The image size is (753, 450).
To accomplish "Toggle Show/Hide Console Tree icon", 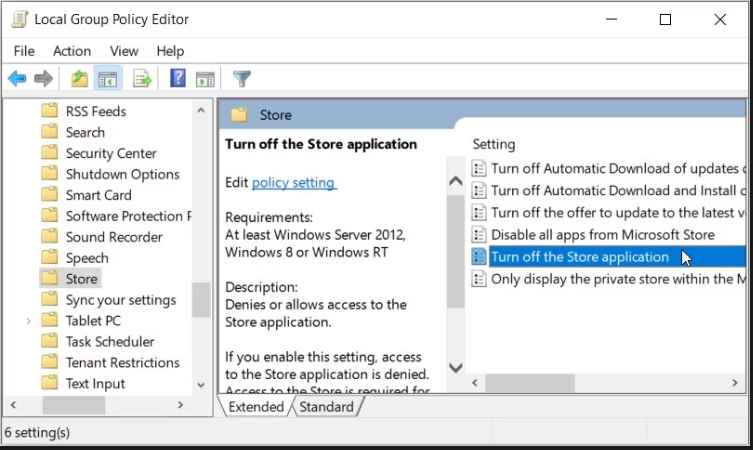I will pyautogui.click(x=108, y=78).
